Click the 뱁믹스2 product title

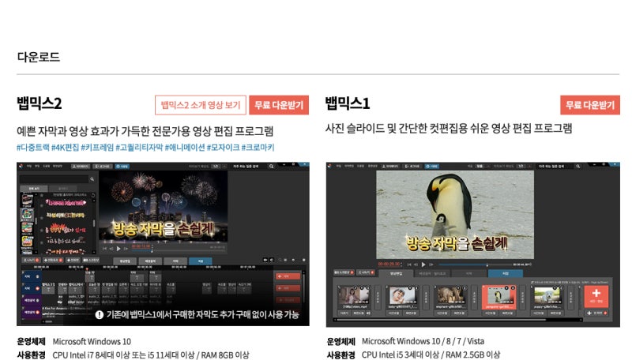39,103
